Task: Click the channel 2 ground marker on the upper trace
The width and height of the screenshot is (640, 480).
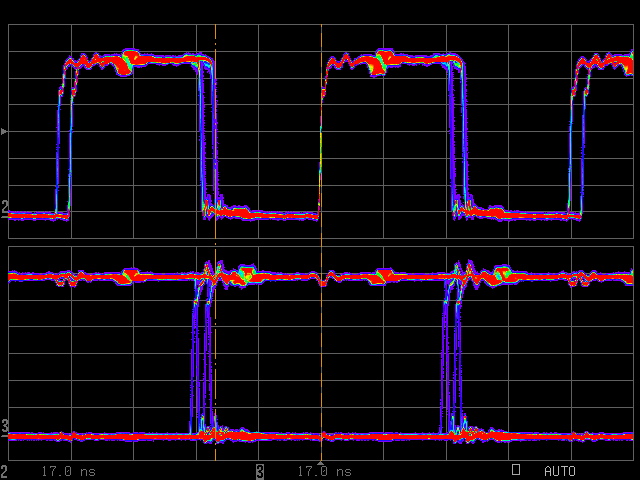Action: pos(4,209)
